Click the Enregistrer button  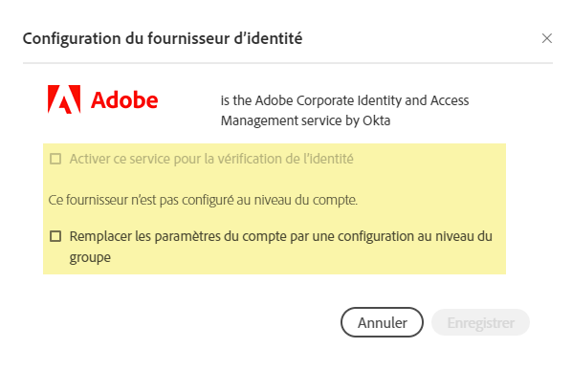[480, 322]
